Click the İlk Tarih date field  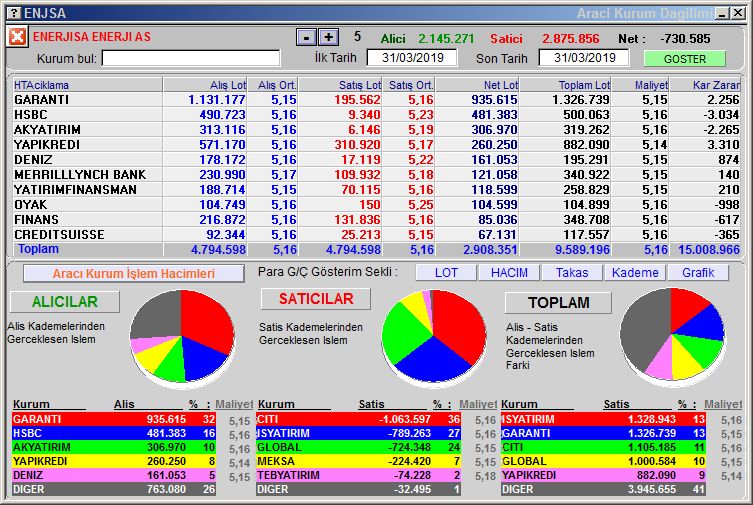[x=412, y=58]
